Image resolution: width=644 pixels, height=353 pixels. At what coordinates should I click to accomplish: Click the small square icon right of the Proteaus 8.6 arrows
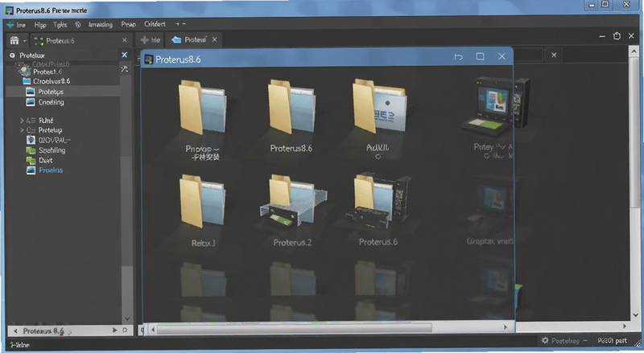125,330
